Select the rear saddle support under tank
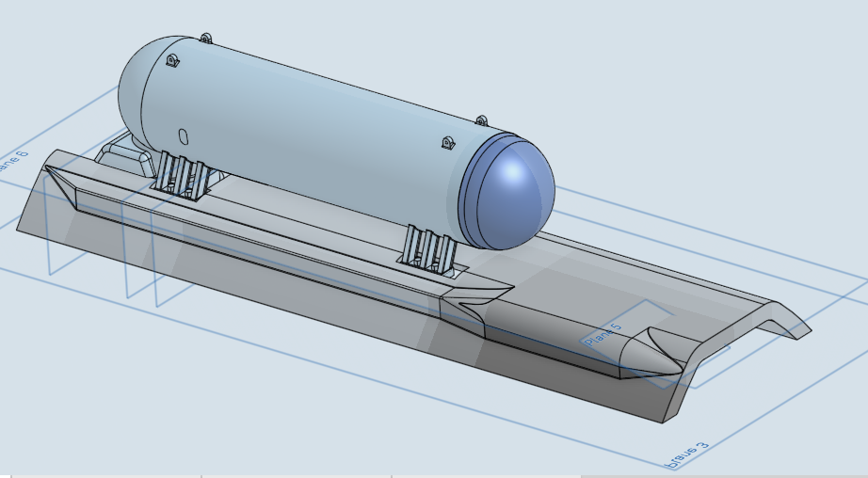868x478 pixels. [182, 177]
